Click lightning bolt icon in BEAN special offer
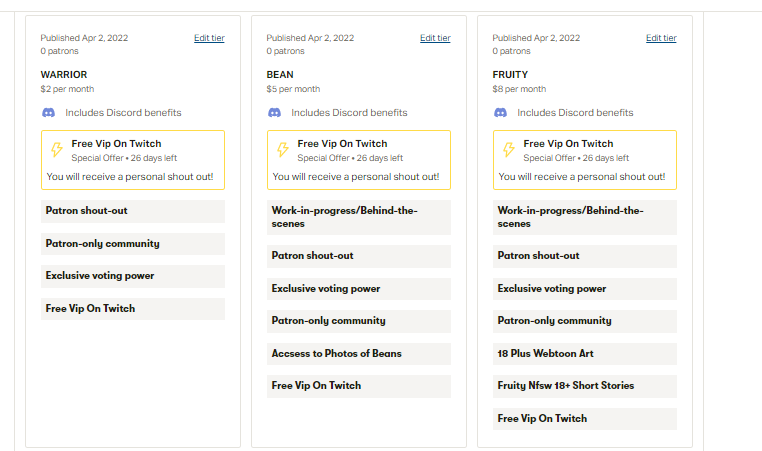This screenshot has height=451, width=762. [x=282, y=150]
